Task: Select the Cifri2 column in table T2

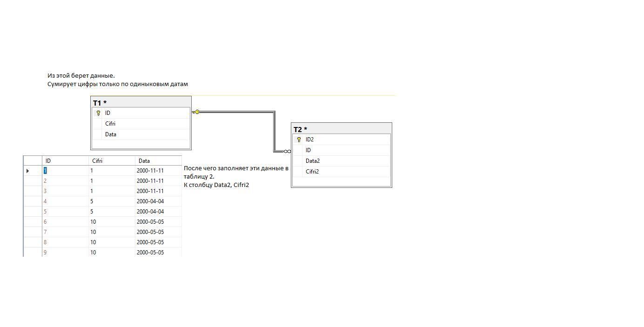Action: click(312, 172)
